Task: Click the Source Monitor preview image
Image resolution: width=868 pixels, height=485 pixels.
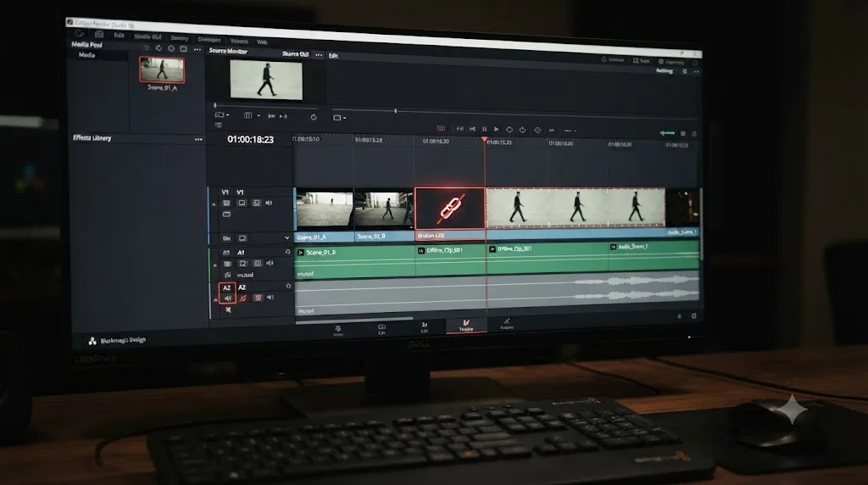Action: click(266, 80)
